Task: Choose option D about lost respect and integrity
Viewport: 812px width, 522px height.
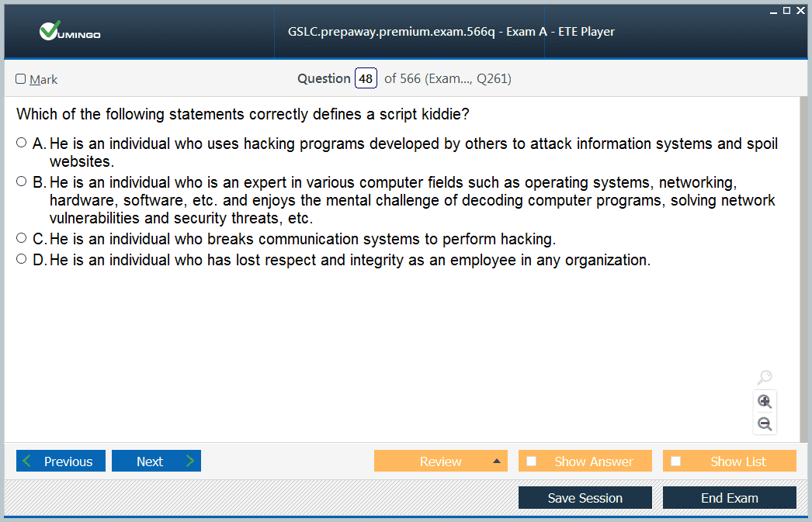Action: (x=21, y=258)
